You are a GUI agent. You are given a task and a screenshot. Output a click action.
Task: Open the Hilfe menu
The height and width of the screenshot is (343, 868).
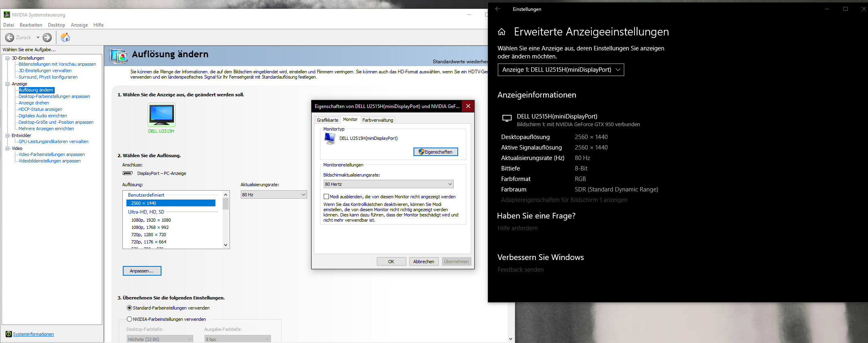tap(99, 25)
